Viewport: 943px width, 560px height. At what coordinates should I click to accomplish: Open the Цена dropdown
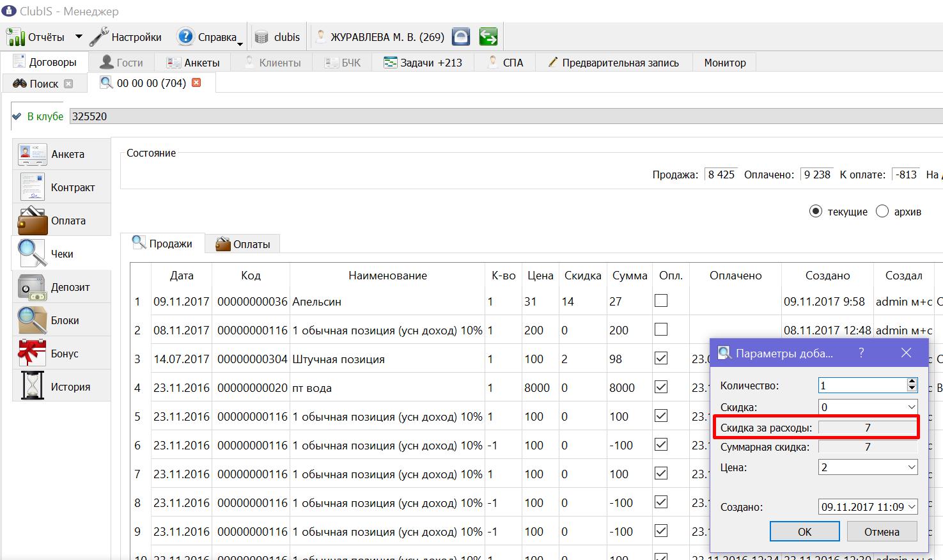(x=912, y=467)
